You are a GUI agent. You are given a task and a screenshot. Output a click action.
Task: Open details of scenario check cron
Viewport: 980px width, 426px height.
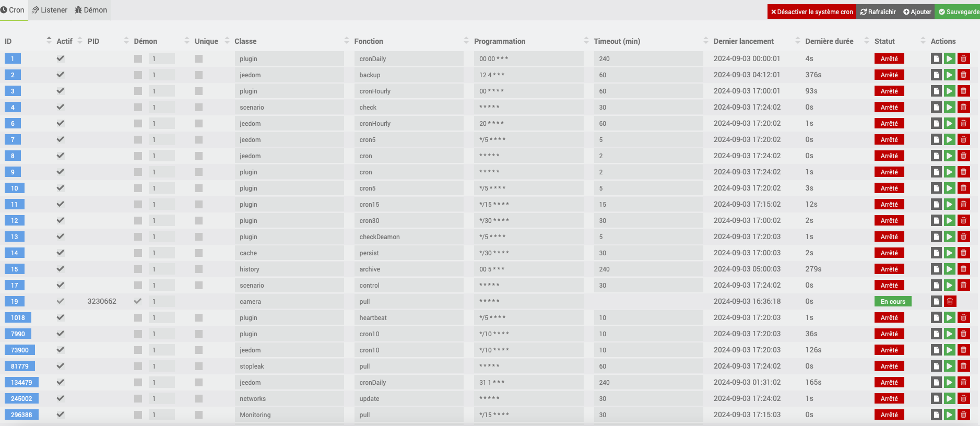pos(936,108)
